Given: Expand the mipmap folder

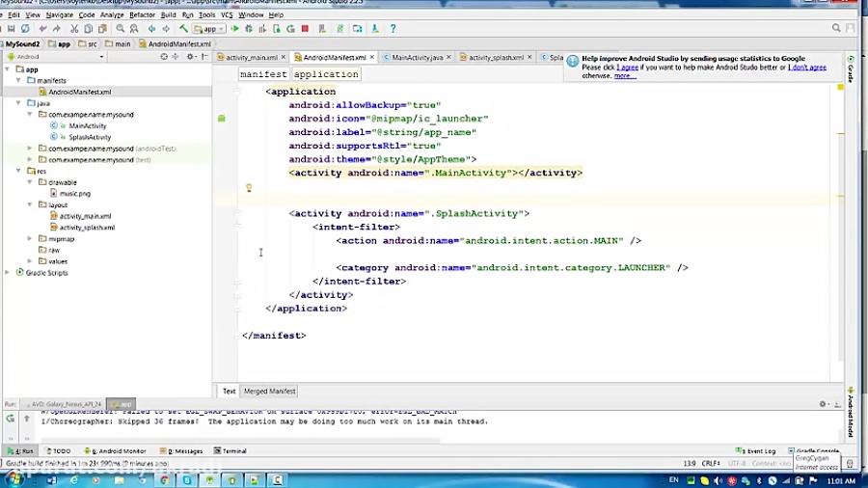Looking at the screenshot, I should click(x=30, y=238).
